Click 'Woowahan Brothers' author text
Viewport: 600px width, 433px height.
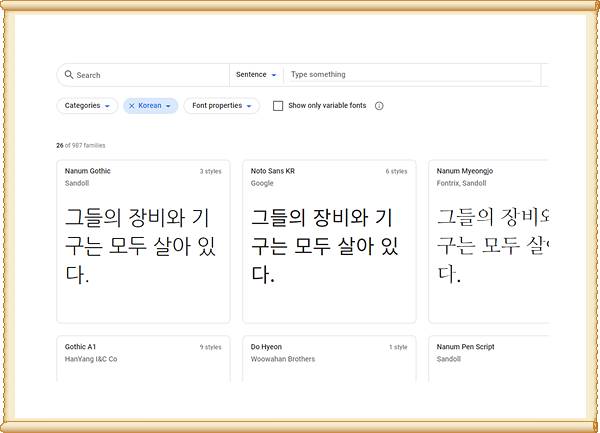283,359
